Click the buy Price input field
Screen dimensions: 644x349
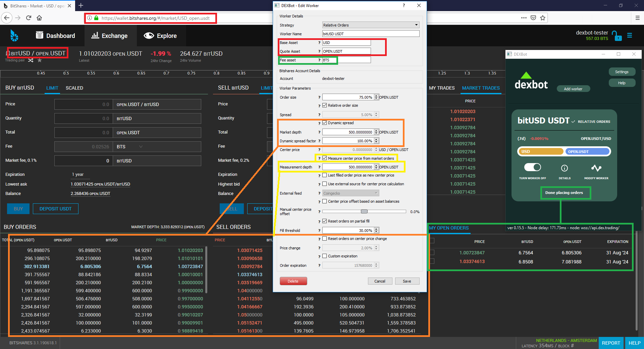coord(84,104)
